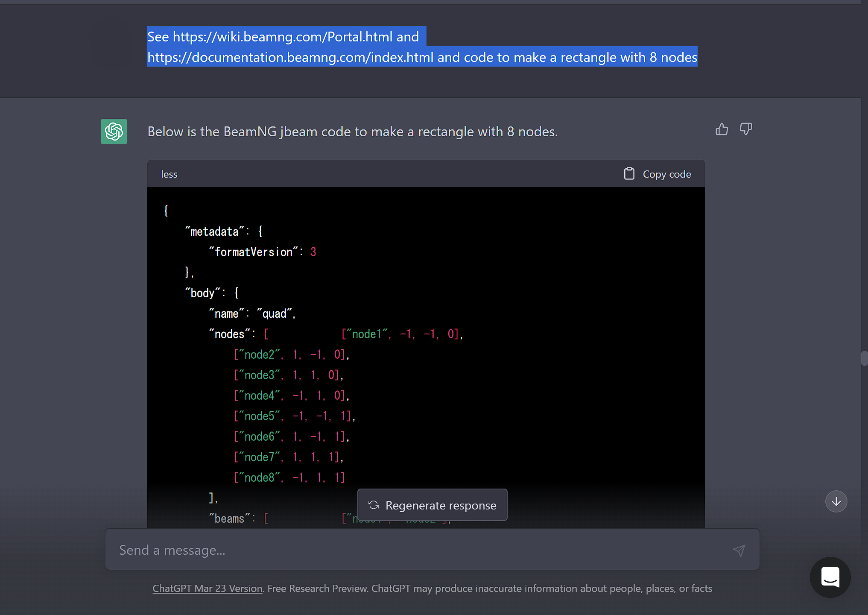
Task: Click the Copy code label
Action: pyautogui.click(x=667, y=174)
